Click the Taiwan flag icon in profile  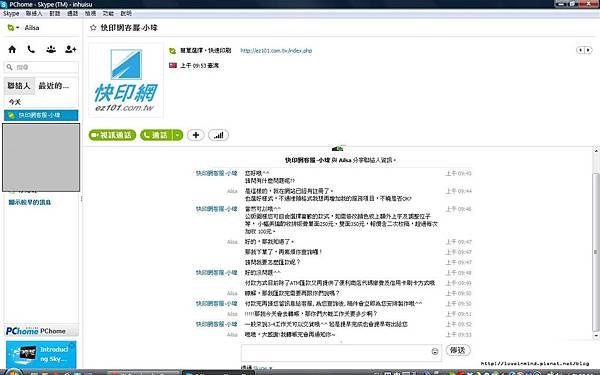tap(173, 65)
